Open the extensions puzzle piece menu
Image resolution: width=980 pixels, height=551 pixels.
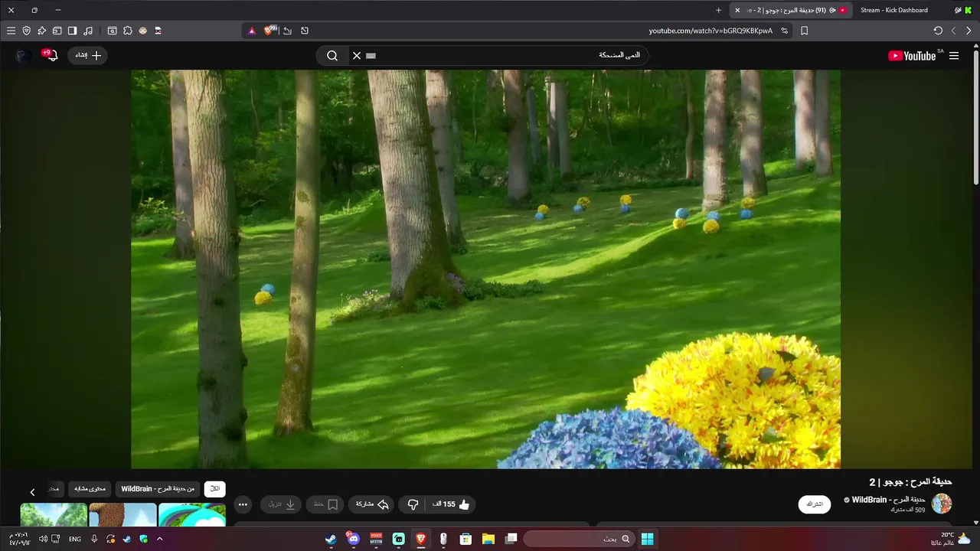click(128, 31)
